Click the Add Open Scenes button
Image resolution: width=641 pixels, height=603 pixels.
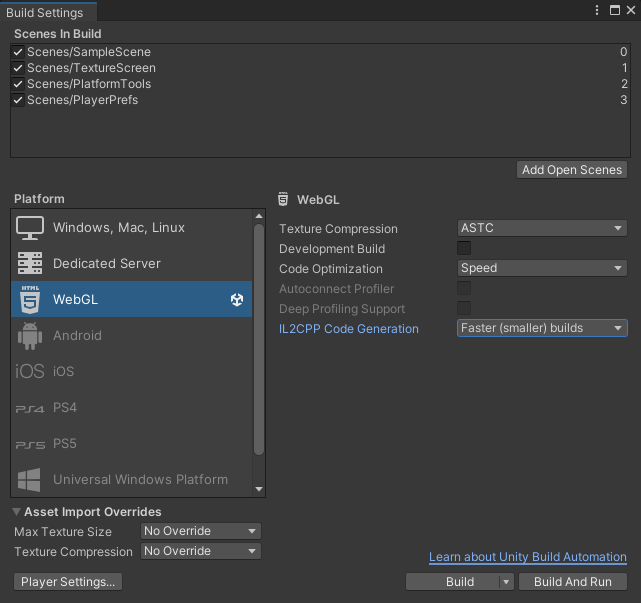[572, 170]
